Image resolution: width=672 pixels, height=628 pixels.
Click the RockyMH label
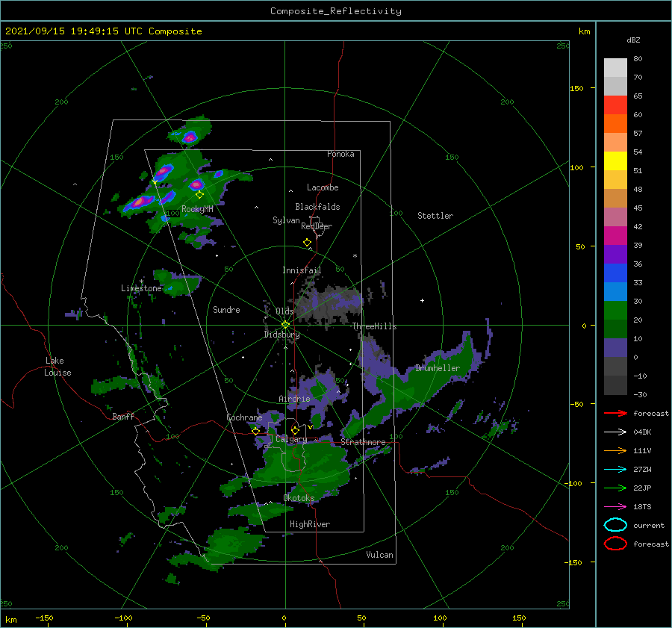click(x=197, y=209)
